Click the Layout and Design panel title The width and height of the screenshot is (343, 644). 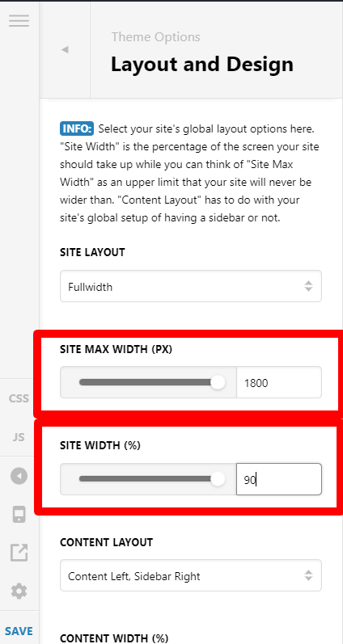coord(202,65)
